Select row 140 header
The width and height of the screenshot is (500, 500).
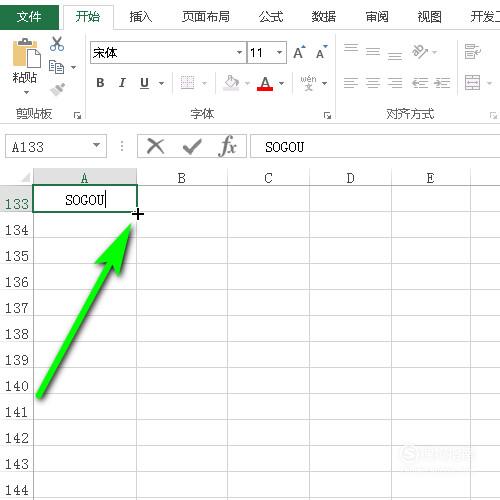17,382
